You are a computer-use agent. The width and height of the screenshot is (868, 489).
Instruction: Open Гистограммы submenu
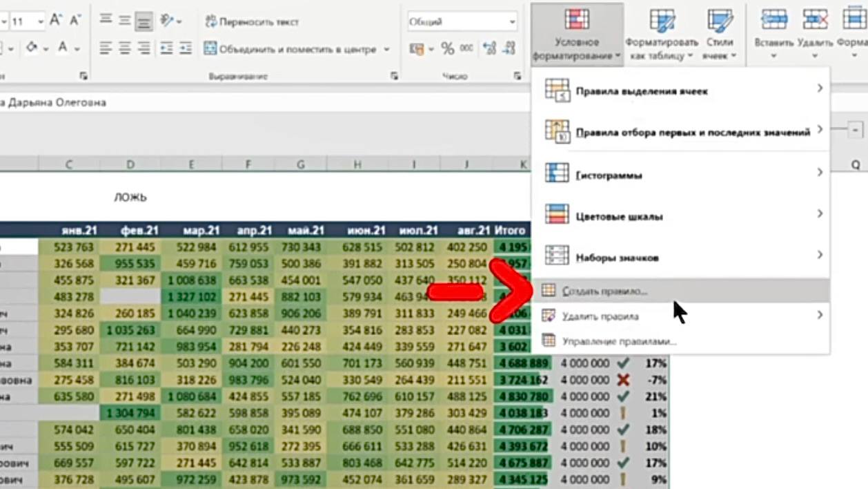[x=682, y=173]
